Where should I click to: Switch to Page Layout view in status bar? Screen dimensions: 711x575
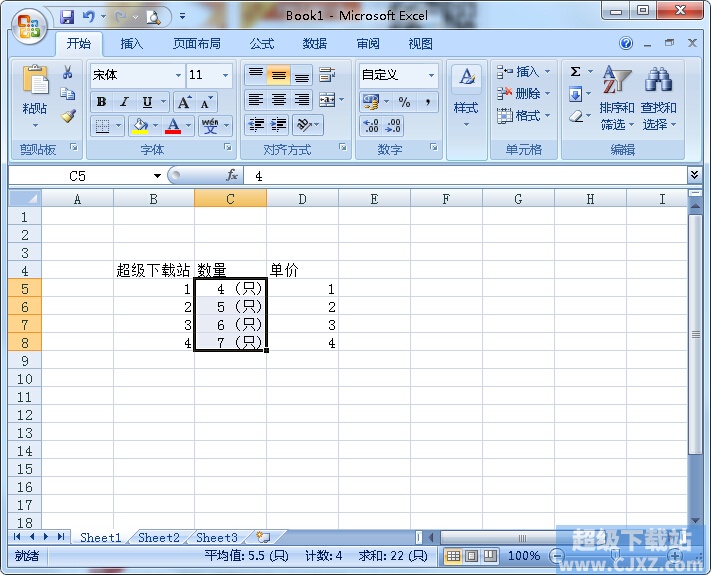(471, 555)
